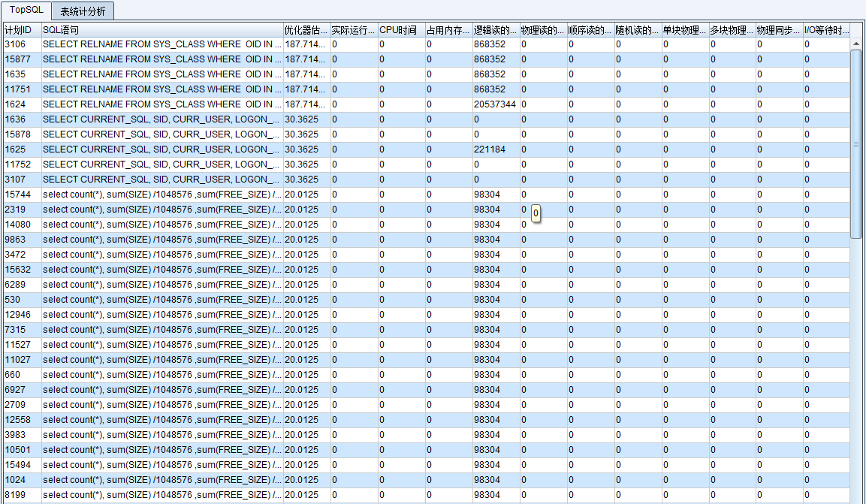The width and height of the screenshot is (866, 504).
Task: Sort by the 计划ID column header
Action: pos(21,30)
